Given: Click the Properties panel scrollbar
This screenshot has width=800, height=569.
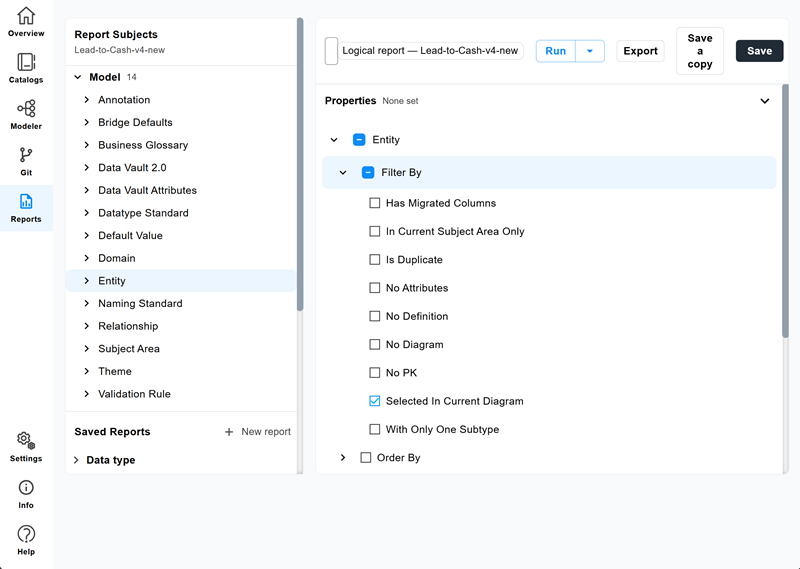Looking at the screenshot, I should coord(785,211).
